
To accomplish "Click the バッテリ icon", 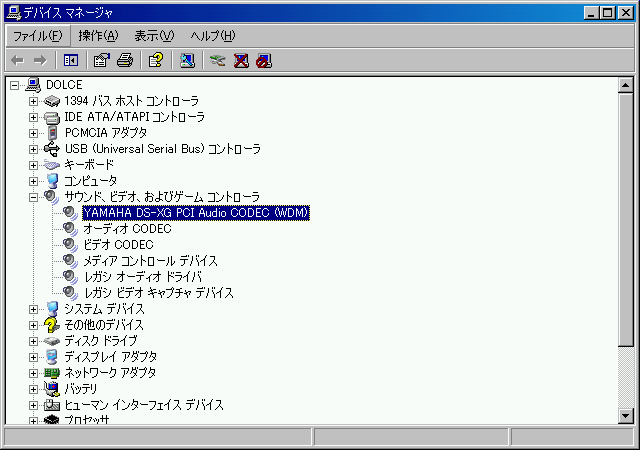I will (x=52, y=389).
